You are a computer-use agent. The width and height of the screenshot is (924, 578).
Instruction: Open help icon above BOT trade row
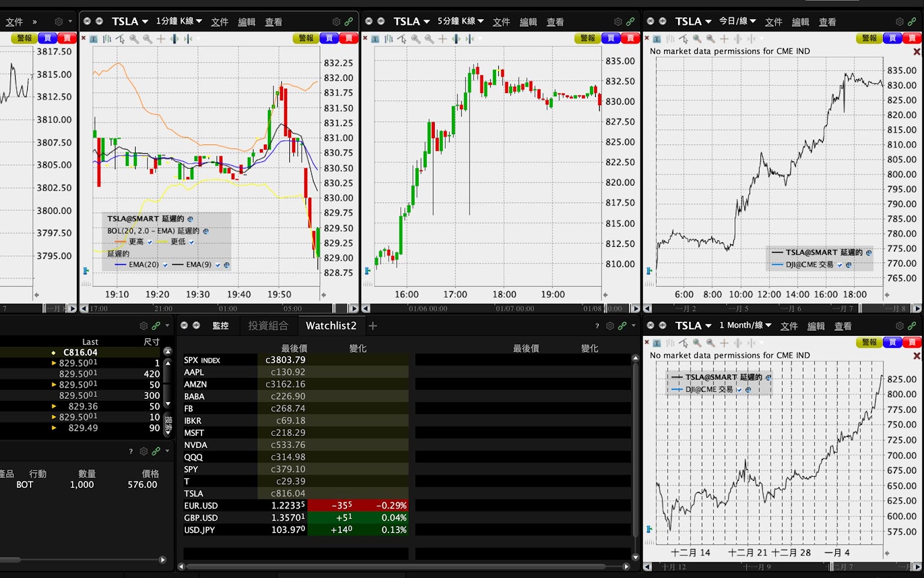(131, 451)
